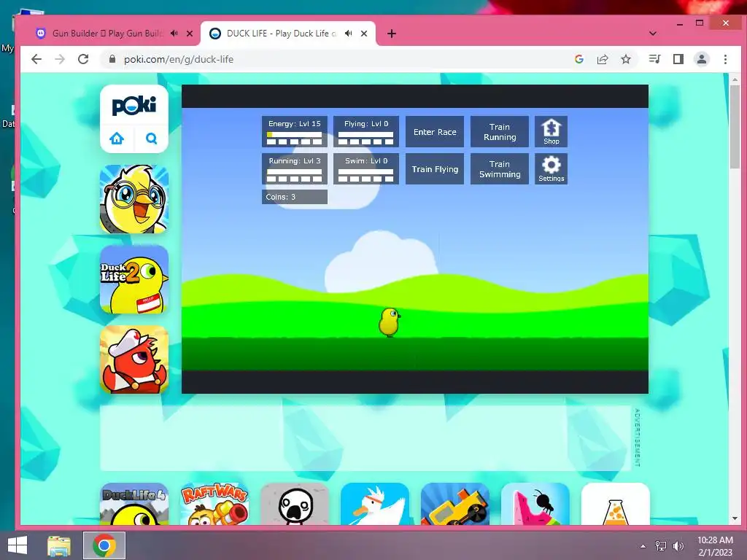The width and height of the screenshot is (747, 560).
Task: Open the red sailor bird game thumbnail
Action: click(134, 359)
